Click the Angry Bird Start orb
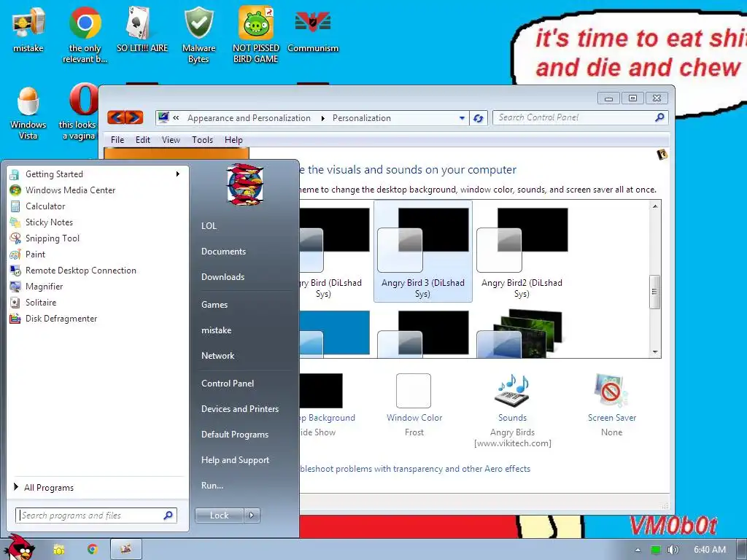The image size is (747, 560). 18,548
